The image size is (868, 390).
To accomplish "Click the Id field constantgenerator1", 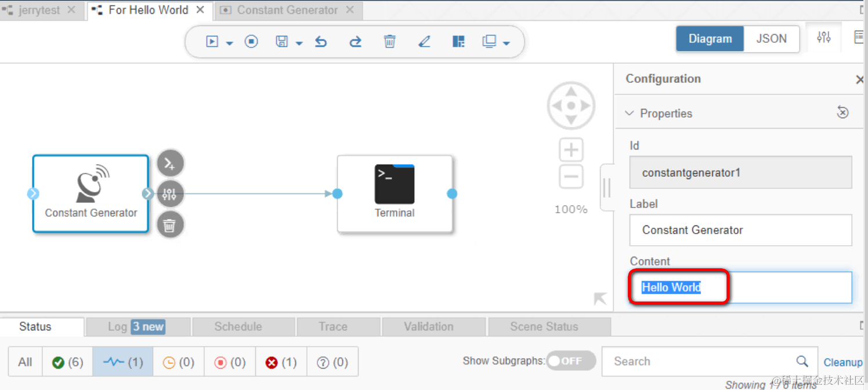I will click(740, 172).
